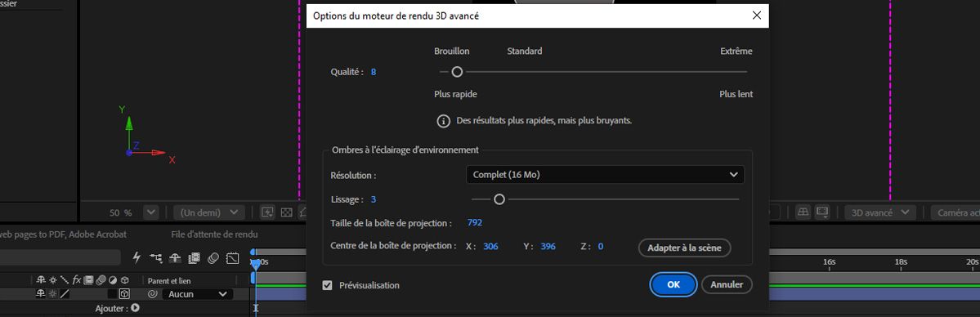Open the composition mini-flowchart icon

156,257
